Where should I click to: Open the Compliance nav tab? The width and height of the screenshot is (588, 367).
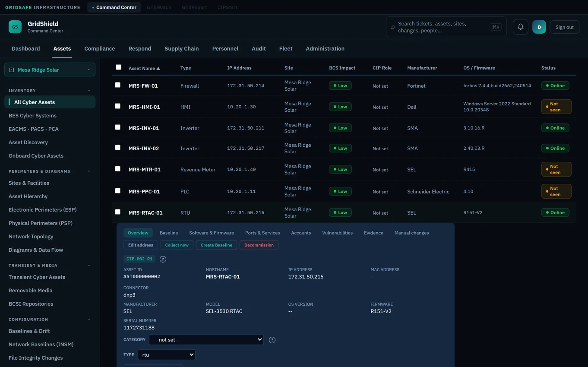(100, 49)
